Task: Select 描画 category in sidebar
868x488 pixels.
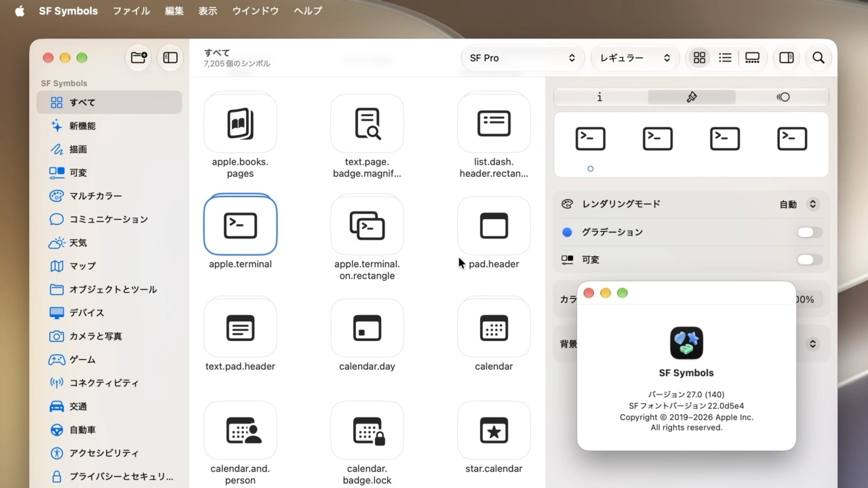Action: click(109, 149)
